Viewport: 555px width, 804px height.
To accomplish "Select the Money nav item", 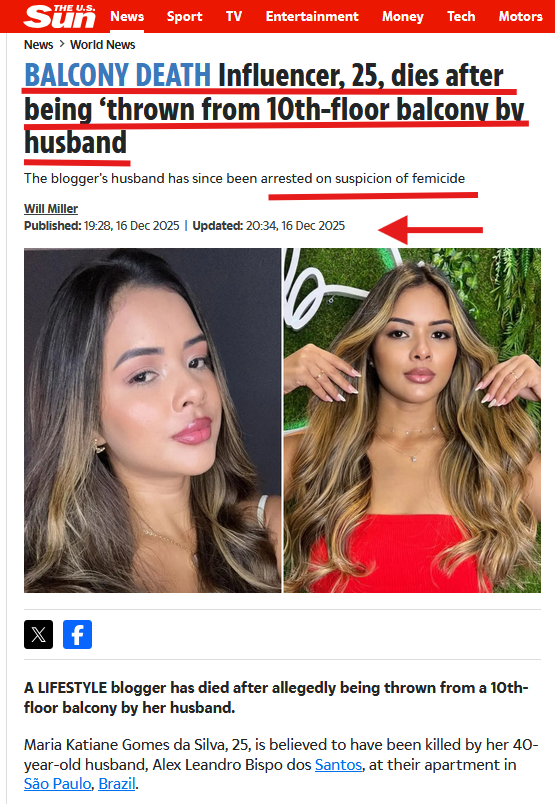I will (403, 16).
